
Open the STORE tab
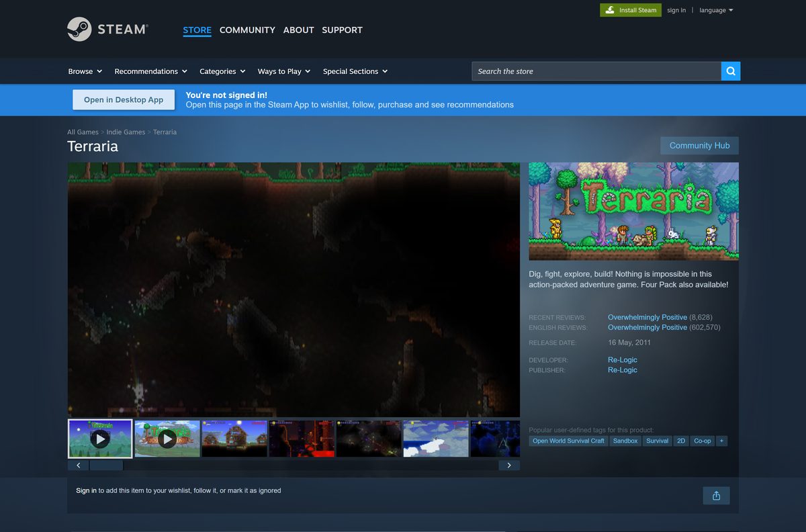pyautogui.click(x=197, y=30)
